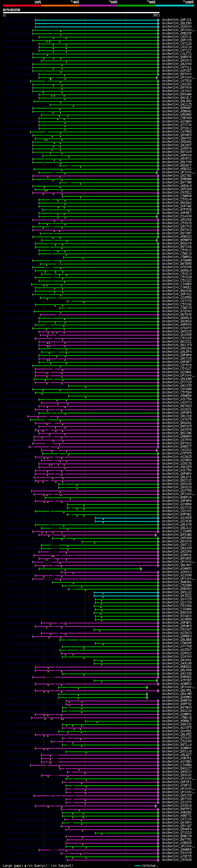Image resolution: width=197 pixels, height=868 pixels.
Task: Click the green ~80% identity legend bar
Action: click(x=137, y=6)
